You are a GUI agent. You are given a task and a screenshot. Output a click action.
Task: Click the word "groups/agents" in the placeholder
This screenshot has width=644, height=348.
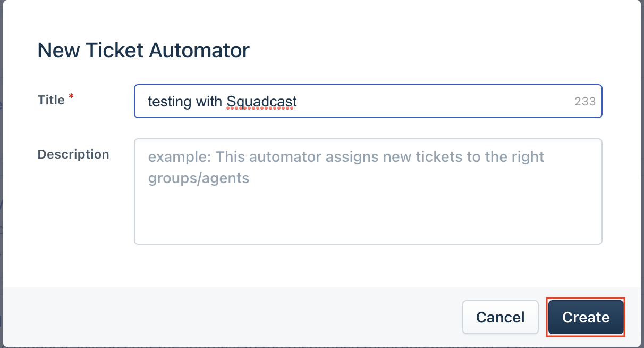(x=199, y=178)
